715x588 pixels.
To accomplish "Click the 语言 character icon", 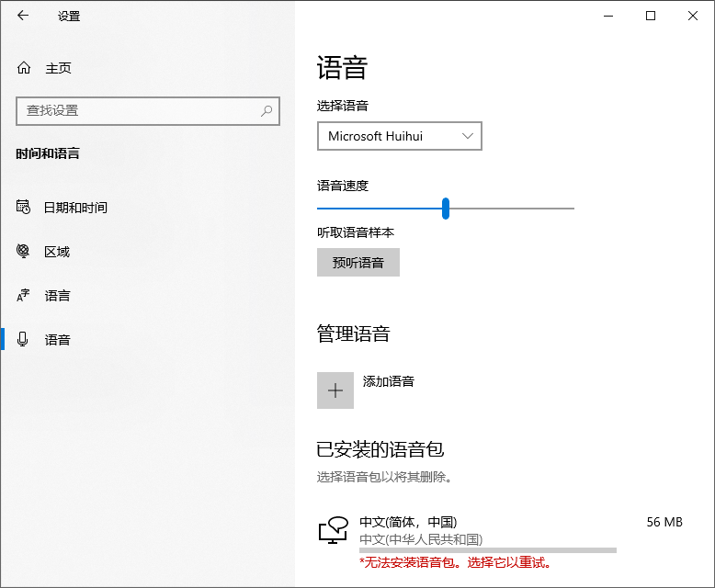I will click(x=23, y=295).
